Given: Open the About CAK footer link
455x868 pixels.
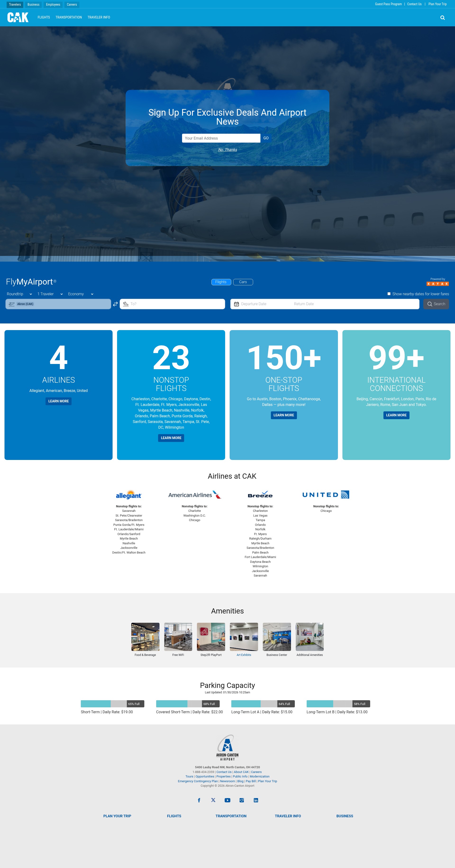Looking at the screenshot, I should (241, 772).
